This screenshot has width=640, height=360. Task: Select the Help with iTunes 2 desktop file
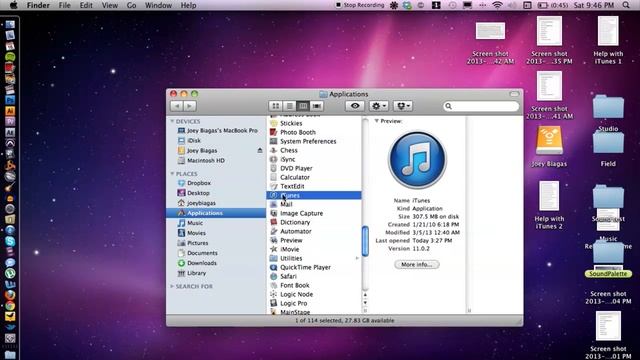coord(549,206)
